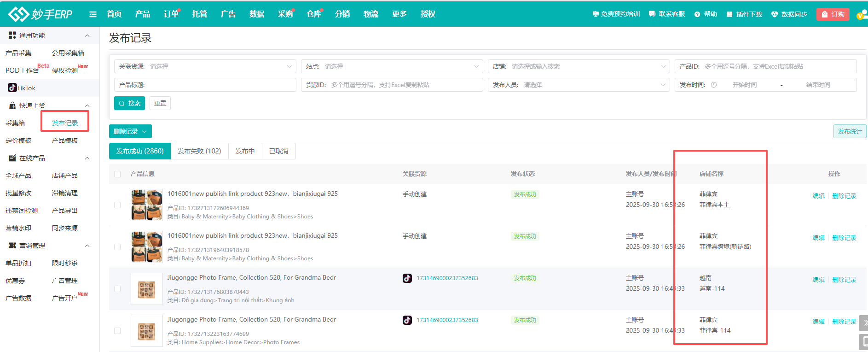This screenshot has width=868, height=352.
Task: Click the 帮助 help question icon
Action: point(697,14)
